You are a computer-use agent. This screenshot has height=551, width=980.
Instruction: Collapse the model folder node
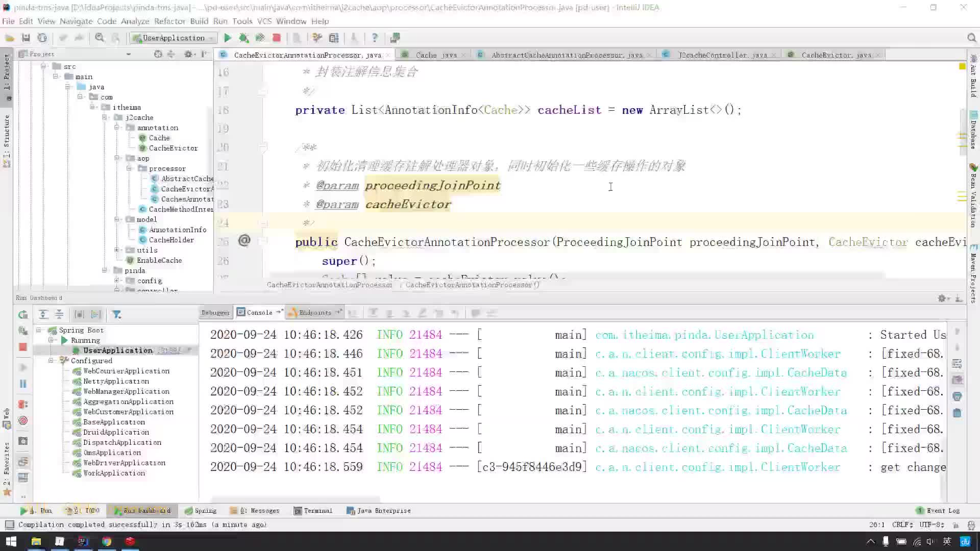coord(116,219)
